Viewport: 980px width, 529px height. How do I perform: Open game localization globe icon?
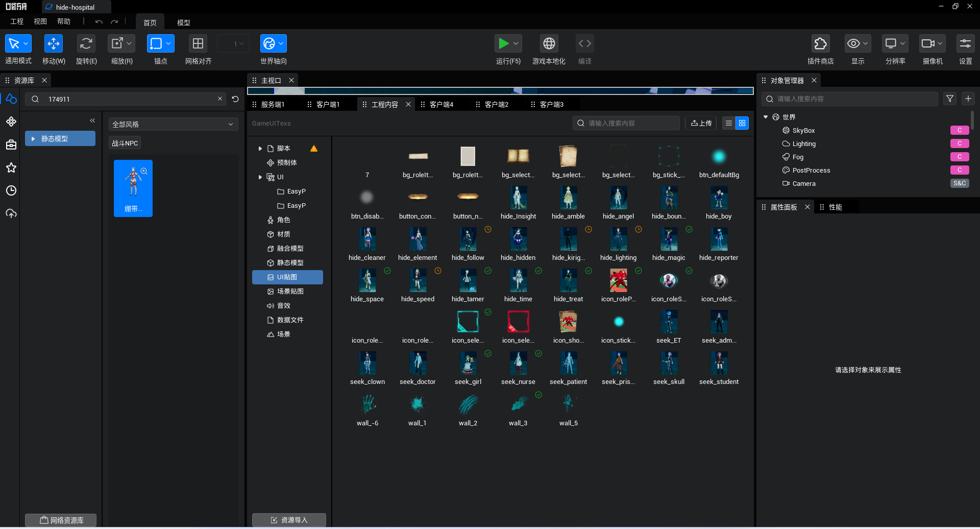pyautogui.click(x=549, y=43)
